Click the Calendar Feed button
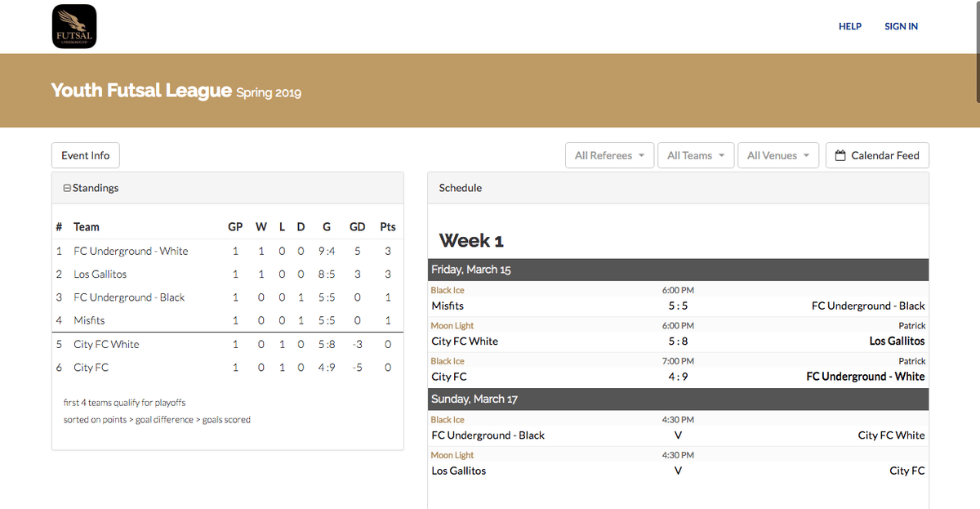 click(877, 155)
